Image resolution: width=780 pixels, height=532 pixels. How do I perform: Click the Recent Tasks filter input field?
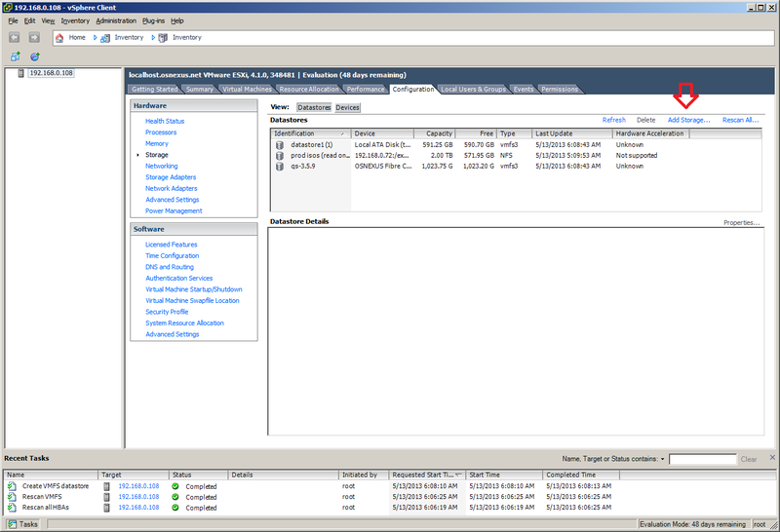[702, 459]
